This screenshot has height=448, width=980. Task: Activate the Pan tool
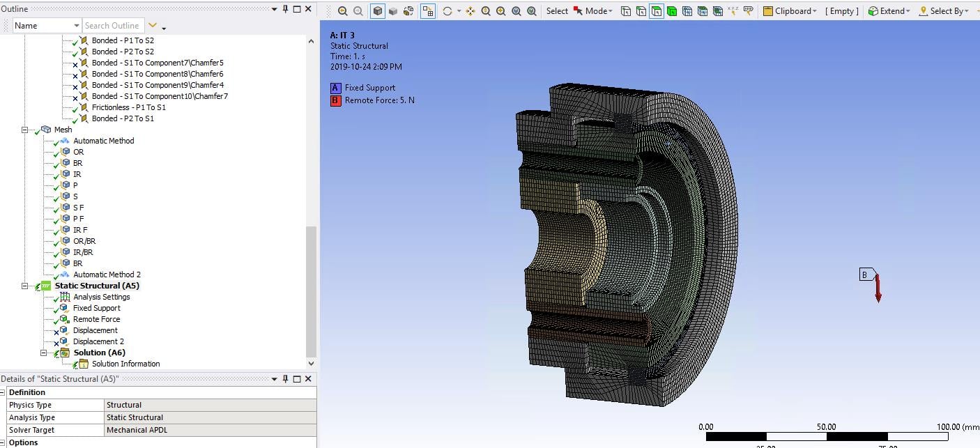(x=470, y=11)
